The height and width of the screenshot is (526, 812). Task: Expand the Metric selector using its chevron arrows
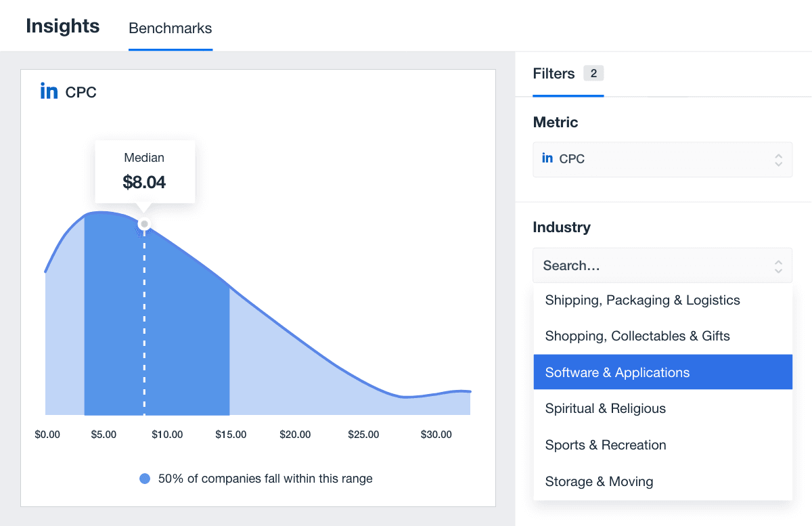pos(778,160)
